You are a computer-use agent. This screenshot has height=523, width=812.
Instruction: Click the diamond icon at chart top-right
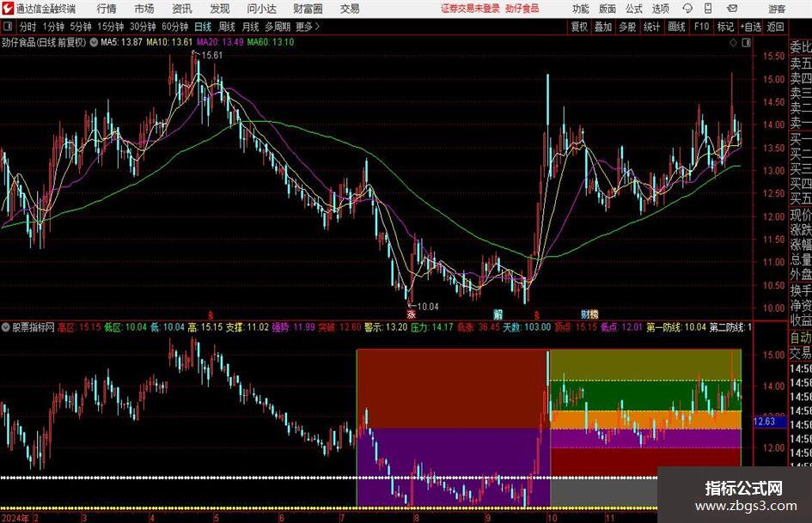point(733,43)
